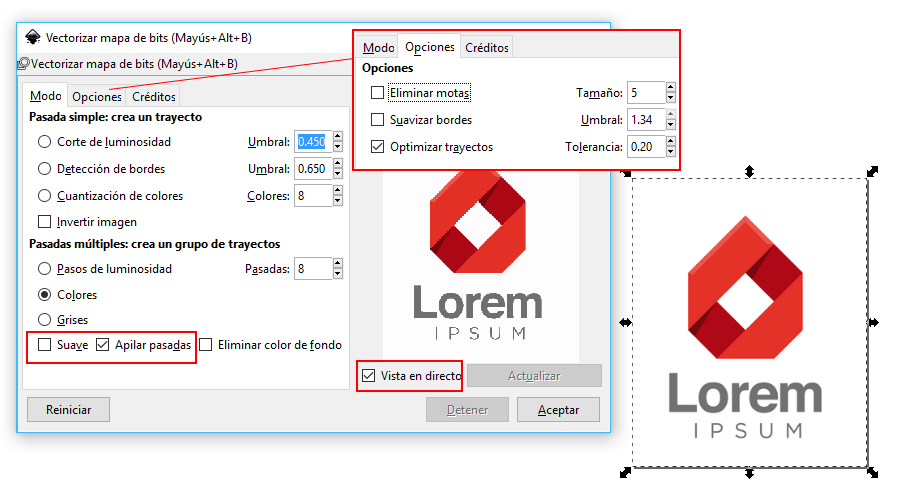The image size is (903, 500).
Task: Select Corte de luminosidad radio button
Action: click(x=45, y=142)
